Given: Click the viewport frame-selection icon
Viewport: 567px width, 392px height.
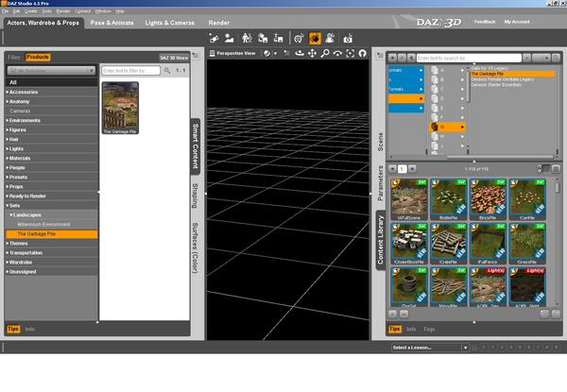Looking at the screenshot, I should 350,54.
